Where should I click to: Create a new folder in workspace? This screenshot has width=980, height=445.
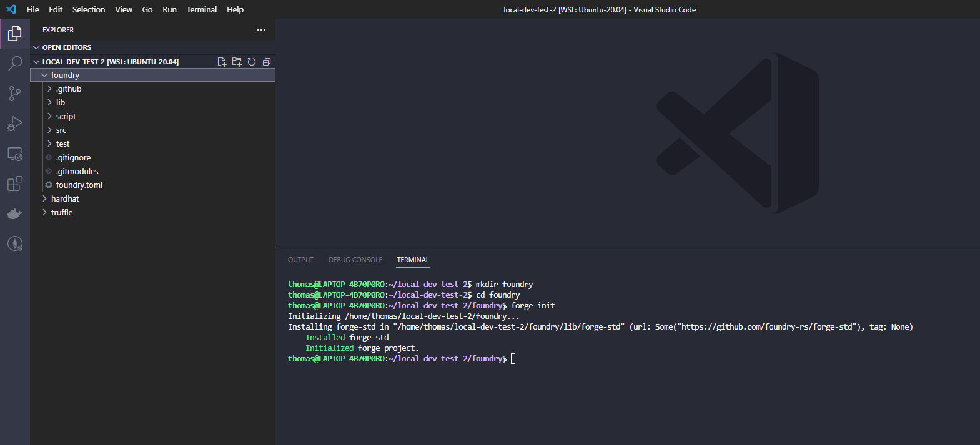(x=237, y=62)
